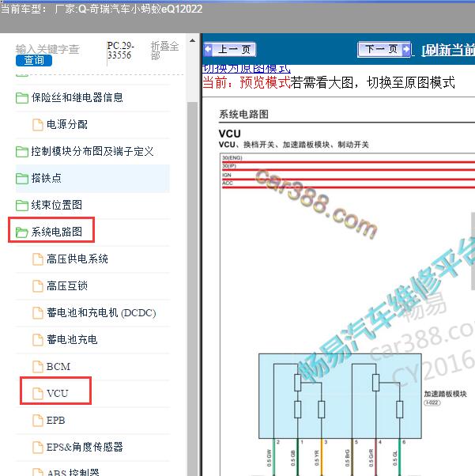Click document icon beside EPB
Viewport: 475px width, 476px height.
(38, 421)
